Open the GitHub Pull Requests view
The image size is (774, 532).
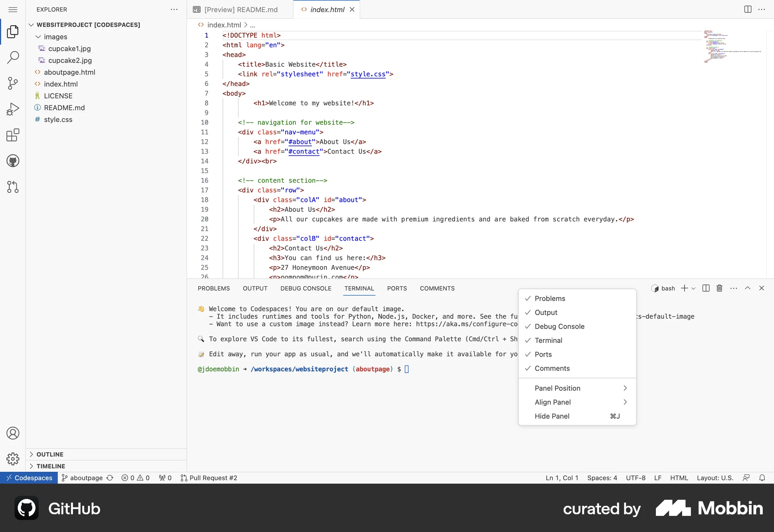point(13,187)
